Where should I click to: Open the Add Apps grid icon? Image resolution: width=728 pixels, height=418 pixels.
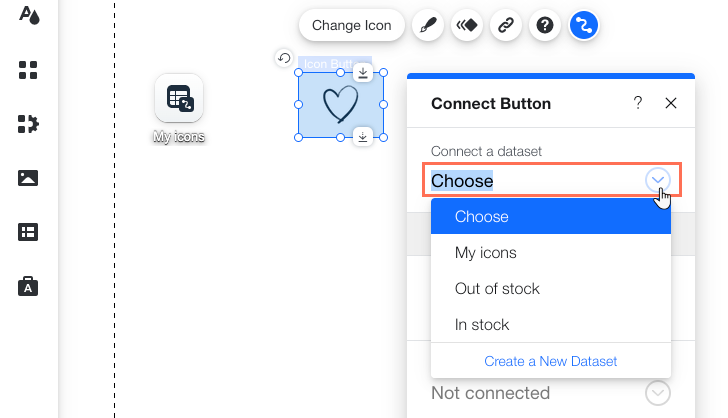point(28,70)
